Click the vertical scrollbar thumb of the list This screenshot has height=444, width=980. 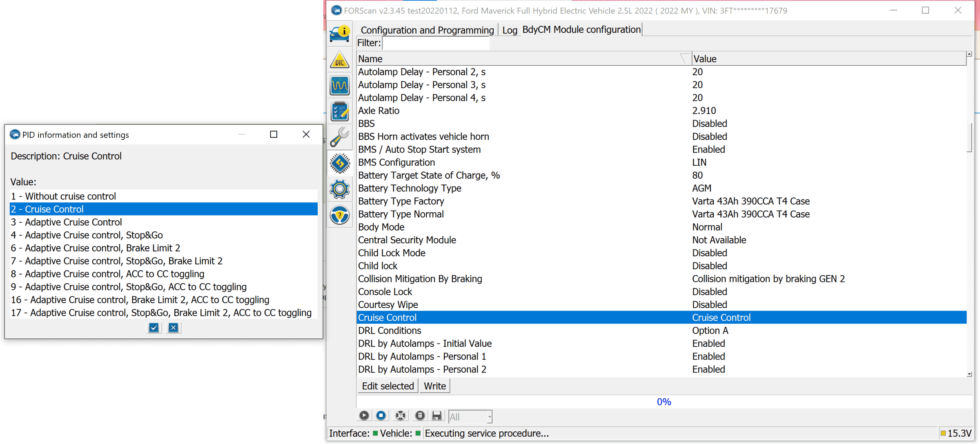coord(969,137)
